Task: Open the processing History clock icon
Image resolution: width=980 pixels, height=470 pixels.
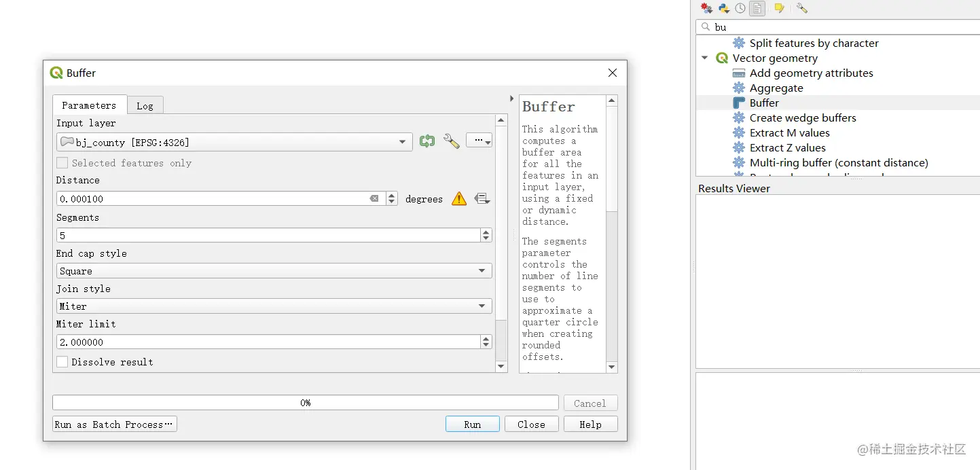Action: click(x=740, y=8)
